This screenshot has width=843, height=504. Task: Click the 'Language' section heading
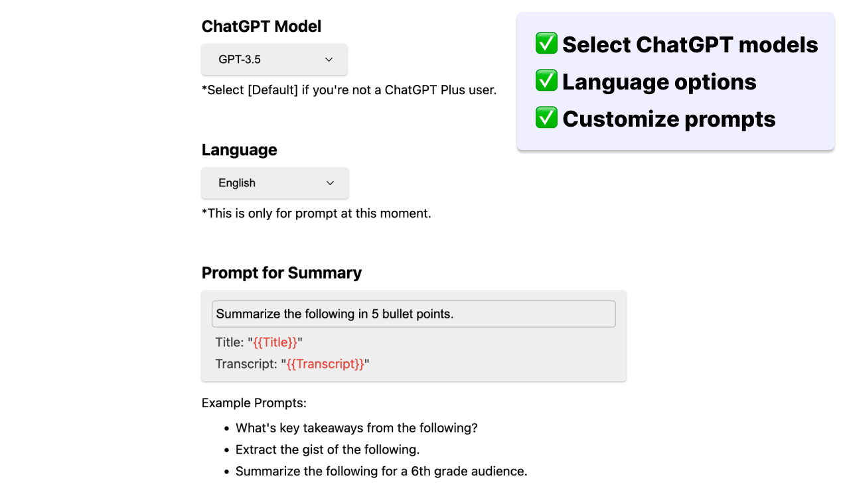239,150
